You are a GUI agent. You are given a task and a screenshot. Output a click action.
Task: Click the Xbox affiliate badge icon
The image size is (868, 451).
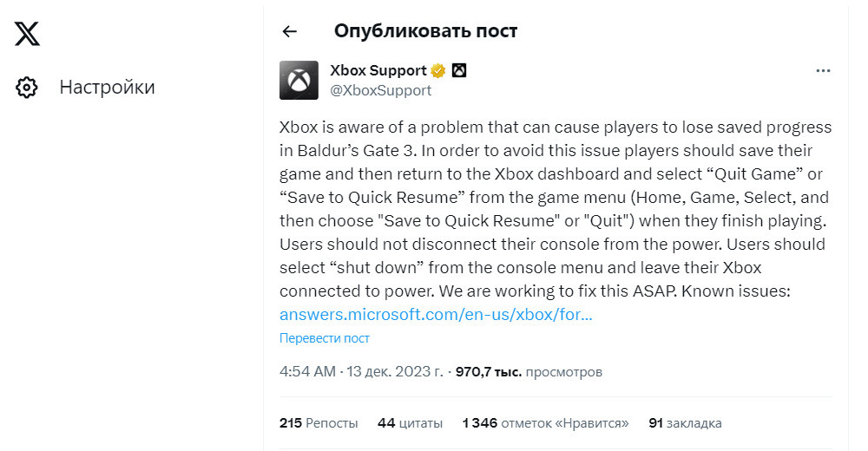pos(459,70)
